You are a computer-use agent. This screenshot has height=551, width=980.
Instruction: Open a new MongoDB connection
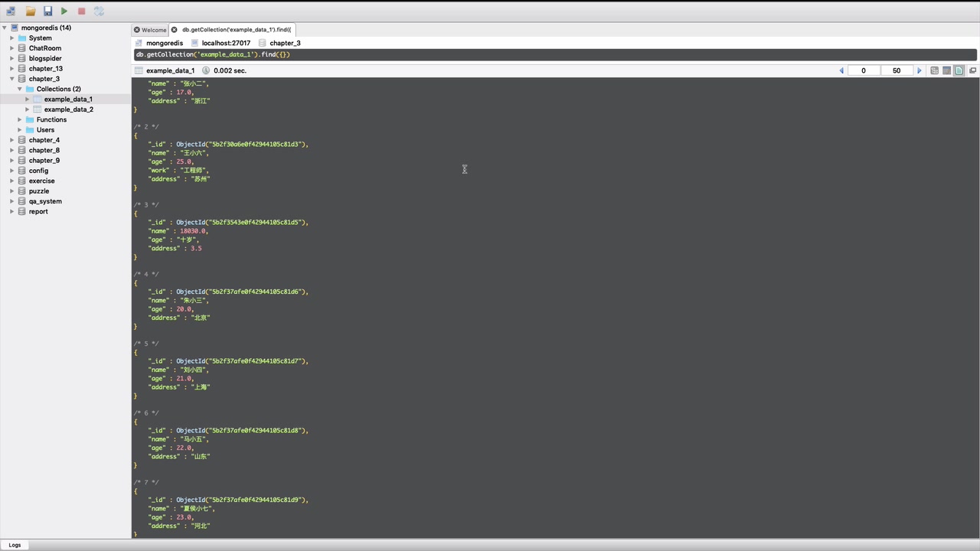[11, 11]
